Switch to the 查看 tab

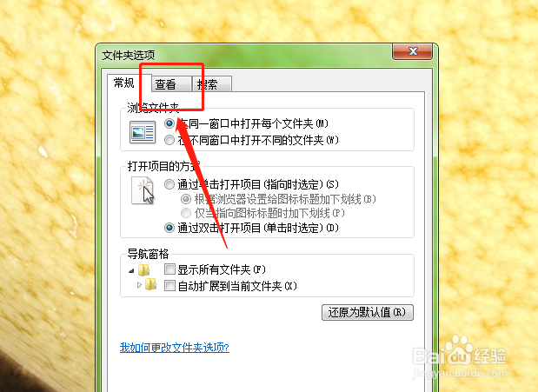click(171, 83)
